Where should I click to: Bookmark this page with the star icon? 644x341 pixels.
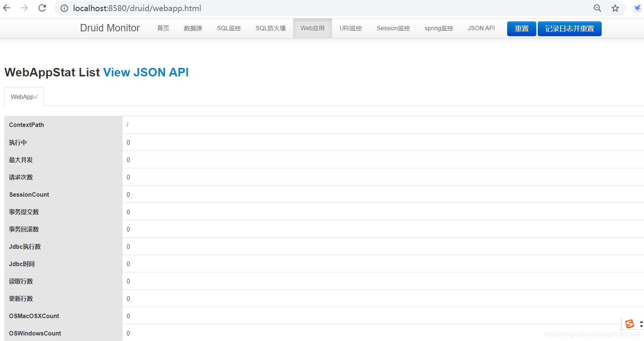(x=615, y=8)
